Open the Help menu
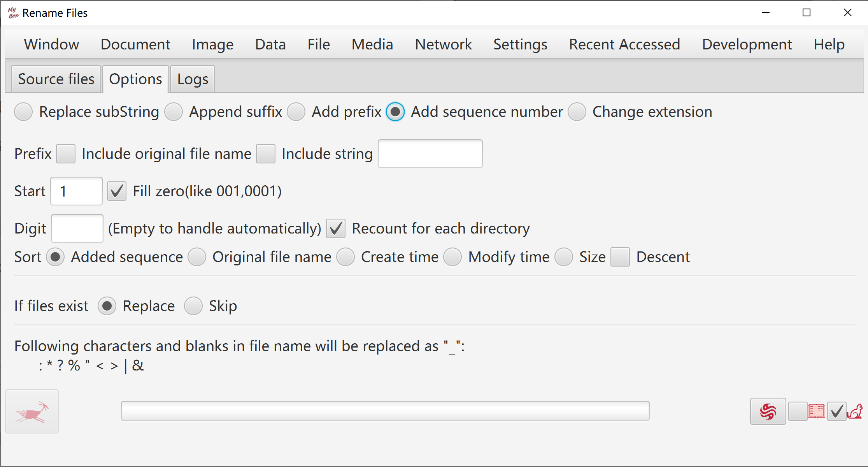Screen dimensions: 868x467 click(829, 44)
